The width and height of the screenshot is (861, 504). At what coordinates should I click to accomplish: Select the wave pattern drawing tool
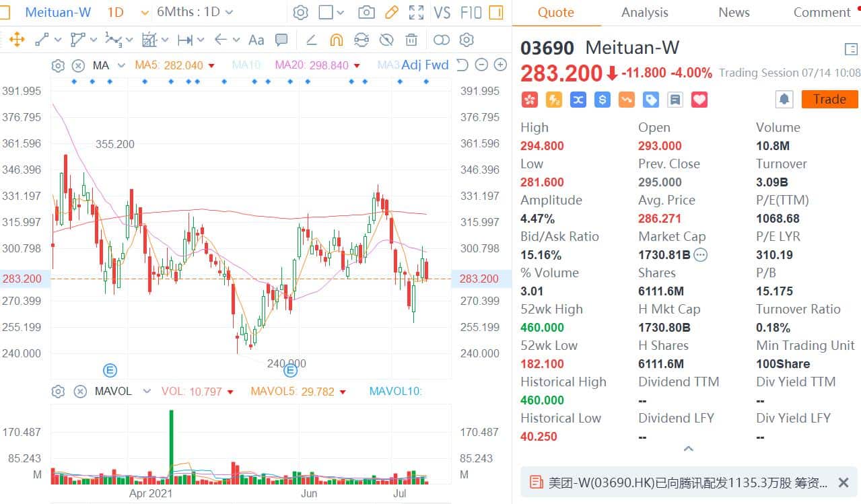114,40
